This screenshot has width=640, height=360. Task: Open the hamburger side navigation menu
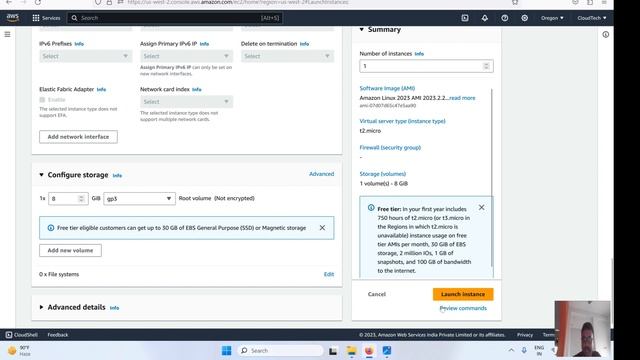pos(7,35)
